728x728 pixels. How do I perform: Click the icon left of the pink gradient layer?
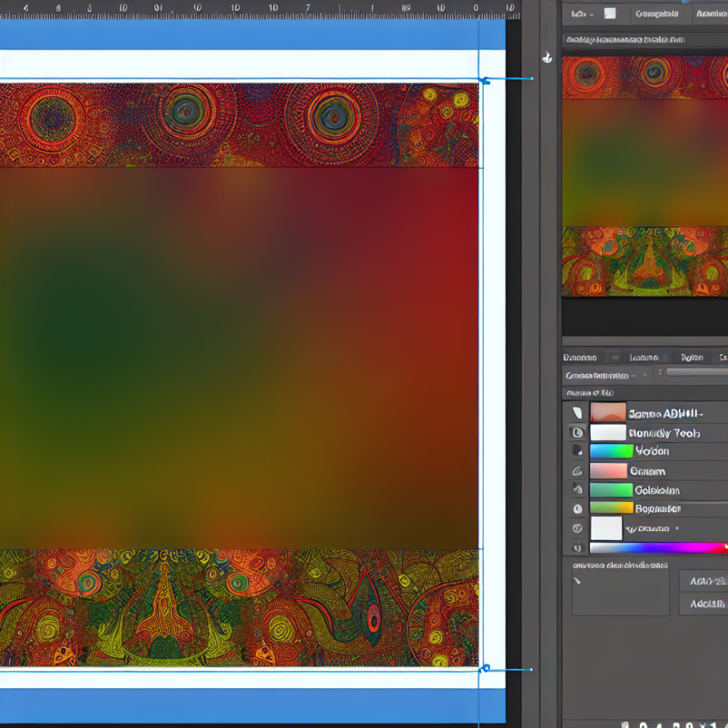(577, 471)
